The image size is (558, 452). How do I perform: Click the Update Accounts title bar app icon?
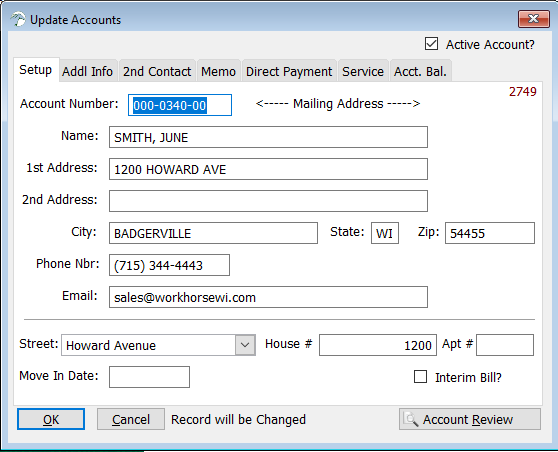coord(18,19)
